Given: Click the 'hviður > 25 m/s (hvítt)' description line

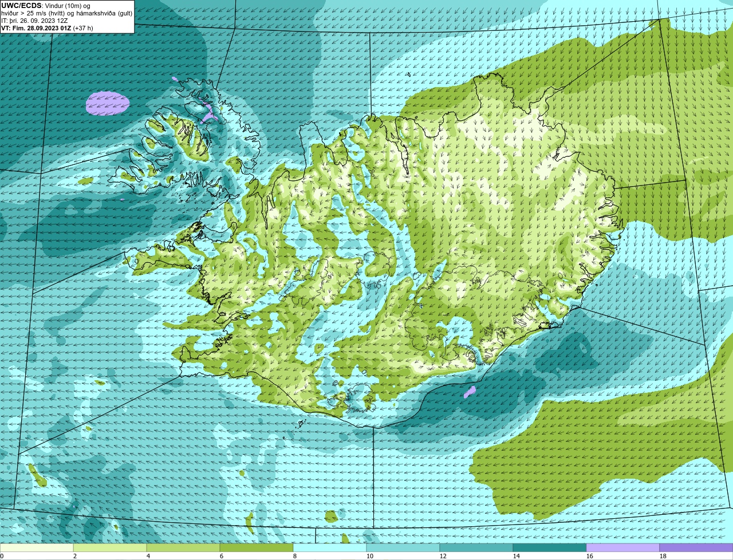Looking at the screenshot, I should (66, 13).
